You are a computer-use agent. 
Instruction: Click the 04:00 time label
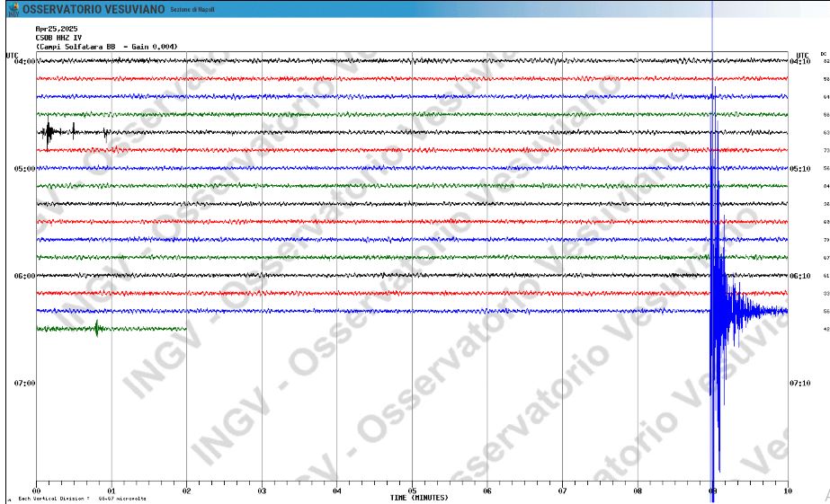[x=24, y=61]
